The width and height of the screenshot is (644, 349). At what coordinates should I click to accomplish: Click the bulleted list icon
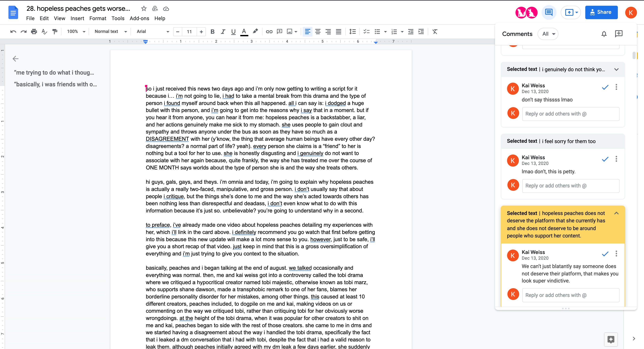(x=377, y=32)
